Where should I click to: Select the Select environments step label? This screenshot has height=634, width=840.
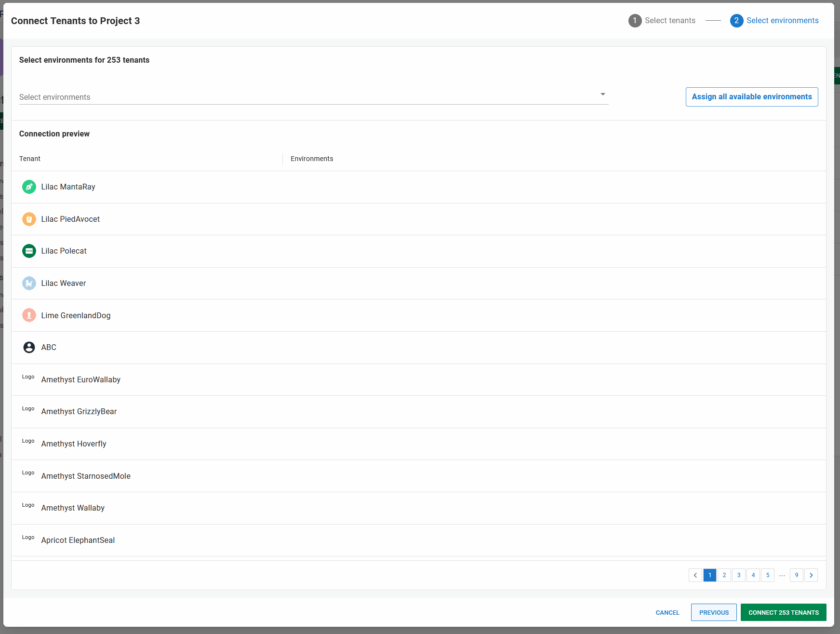point(783,20)
